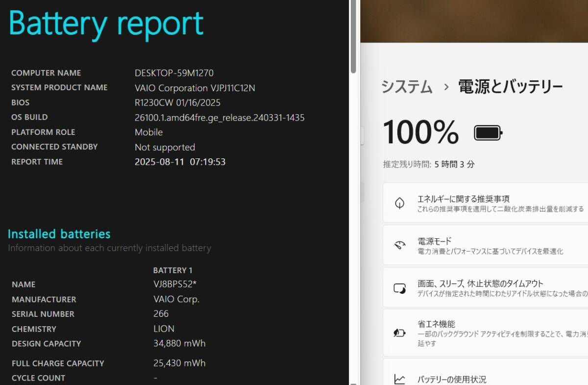The height and width of the screenshot is (385, 588).
Task: Open the 電源モード setting card
Action: [x=486, y=245]
